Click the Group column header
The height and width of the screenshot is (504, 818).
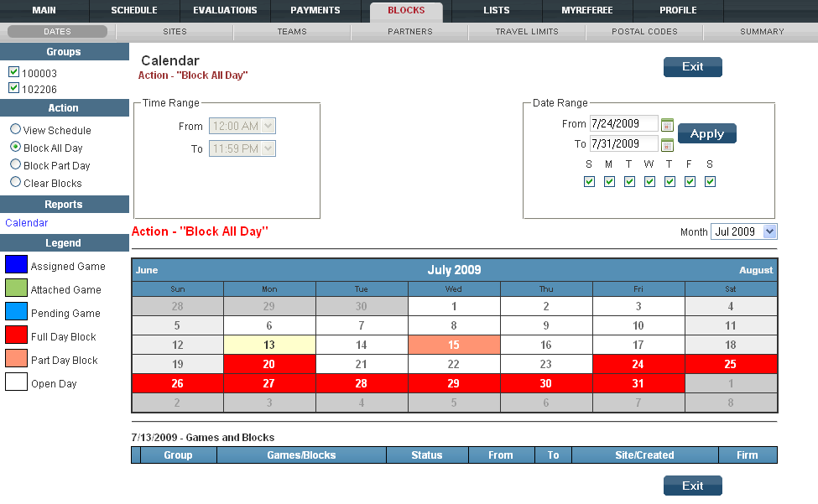(x=179, y=455)
